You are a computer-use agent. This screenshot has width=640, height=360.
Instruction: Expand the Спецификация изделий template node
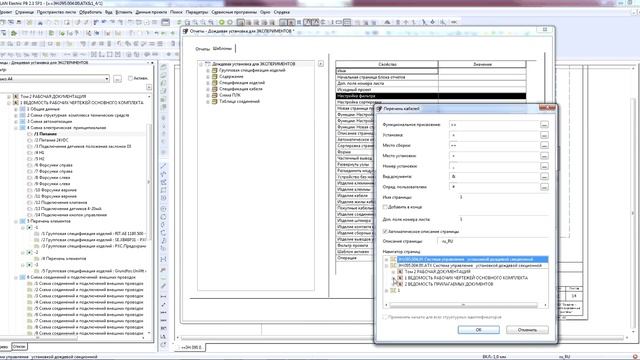pyautogui.click(x=208, y=82)
